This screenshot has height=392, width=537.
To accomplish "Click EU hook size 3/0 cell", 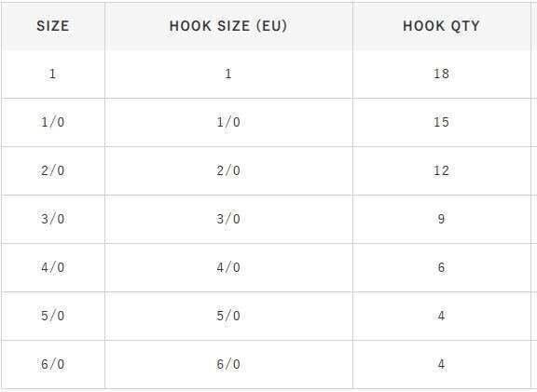I will pyautogui.click(x=228, y=219).
